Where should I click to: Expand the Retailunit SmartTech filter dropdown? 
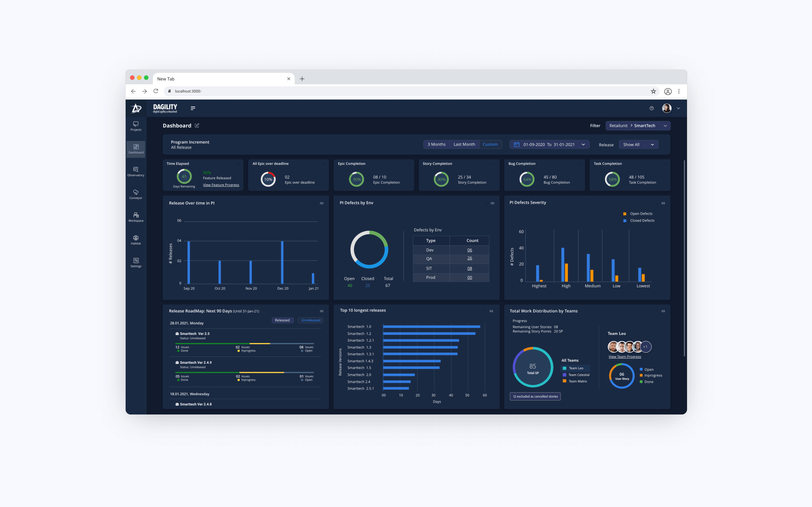(638, 126)
